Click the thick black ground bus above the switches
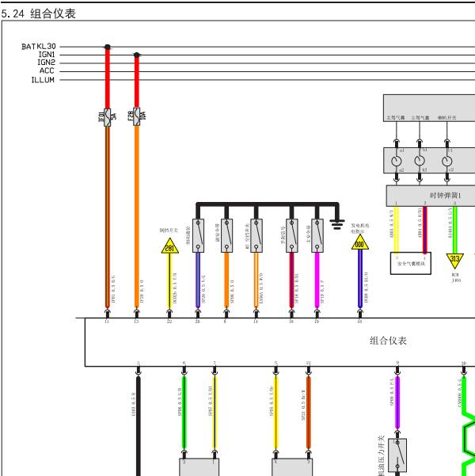 point(268,204)
